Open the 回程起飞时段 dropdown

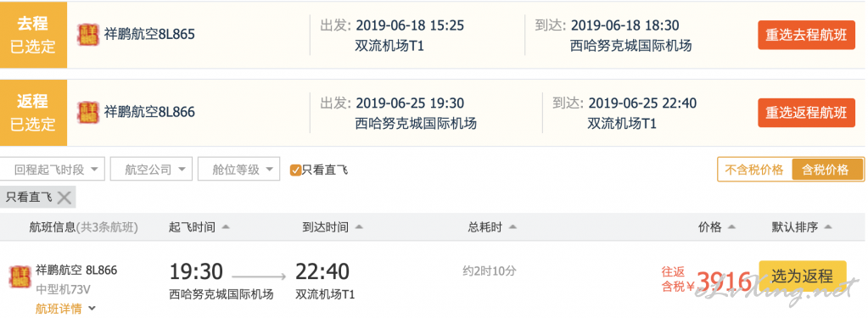pyautogui.click(x=53, y=170)
